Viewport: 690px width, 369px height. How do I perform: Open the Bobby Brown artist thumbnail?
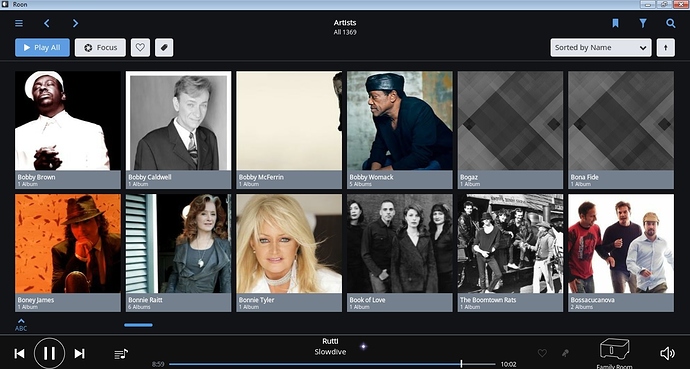pyautogui.click(x=68, y=121)
